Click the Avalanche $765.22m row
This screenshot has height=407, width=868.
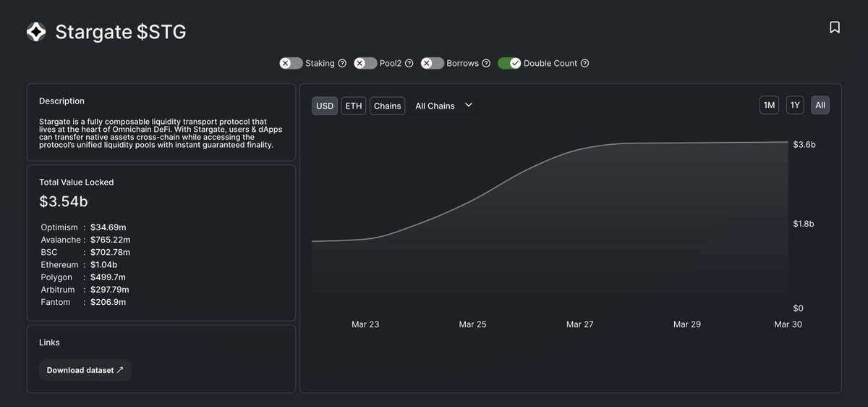click(85, 240)
